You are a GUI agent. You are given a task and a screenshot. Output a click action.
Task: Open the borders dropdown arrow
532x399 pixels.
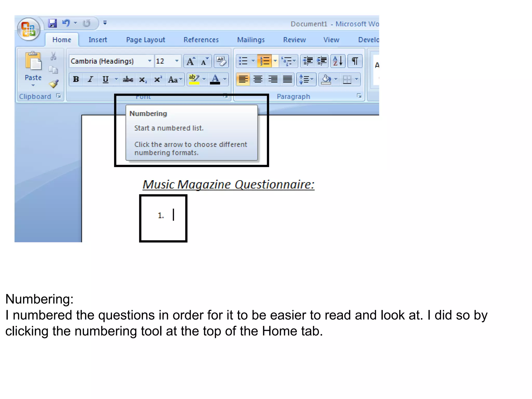pyautogui.click(x=357, y=79)
